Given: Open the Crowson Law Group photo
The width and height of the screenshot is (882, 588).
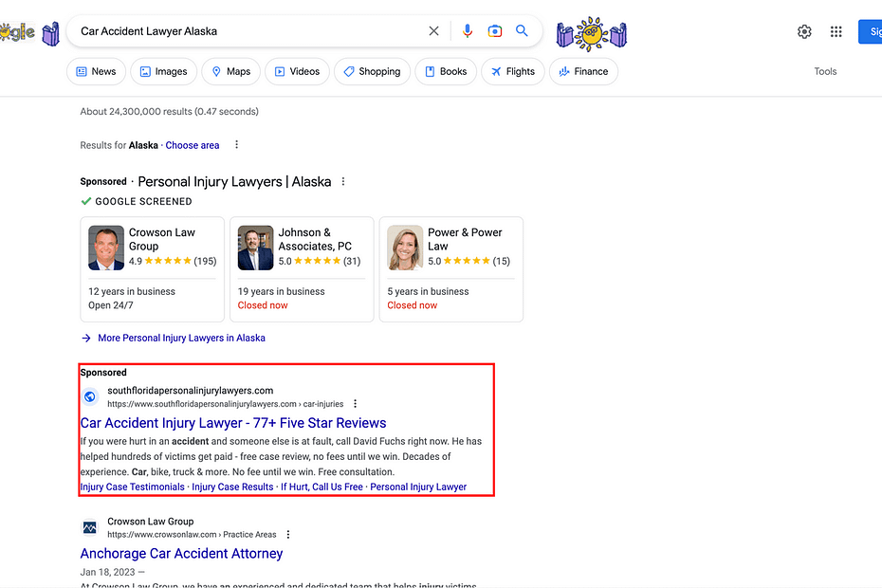Looking at the screenshot, I should pos(106,248).
